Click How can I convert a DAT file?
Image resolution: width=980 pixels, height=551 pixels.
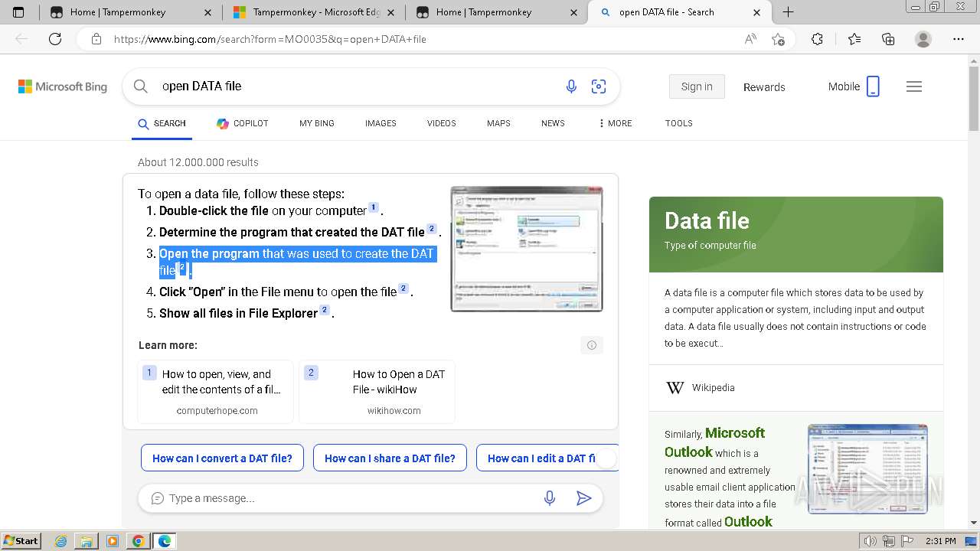(222, 458)
